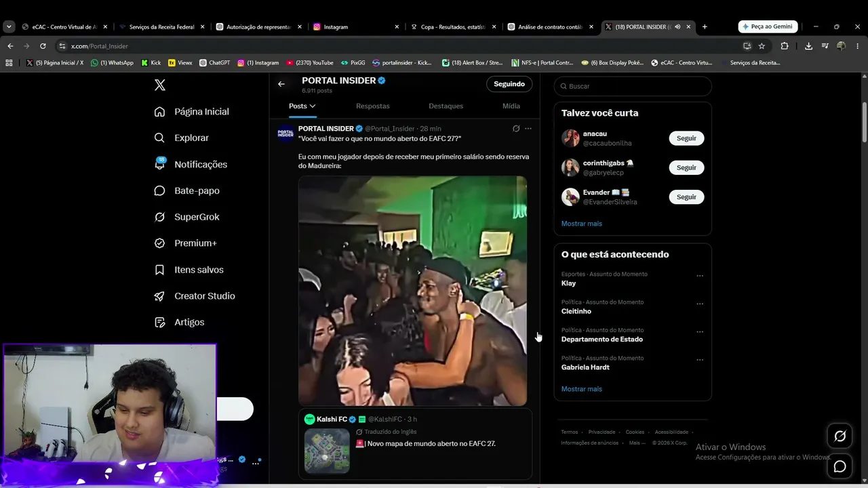Viewport: 868px width, 488px height.
Task: Open Notificações with the bell icon
Action: (x=191, y=164)
